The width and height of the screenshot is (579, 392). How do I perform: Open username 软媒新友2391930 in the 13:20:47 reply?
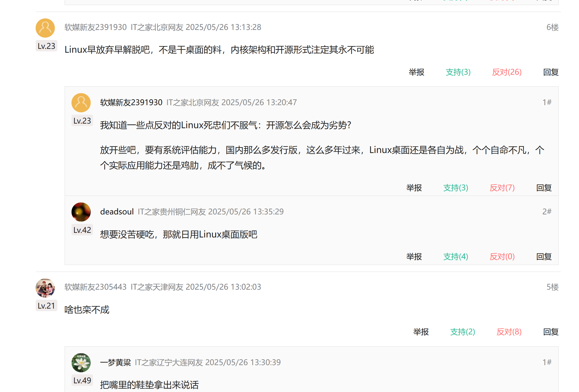point(131,102)
